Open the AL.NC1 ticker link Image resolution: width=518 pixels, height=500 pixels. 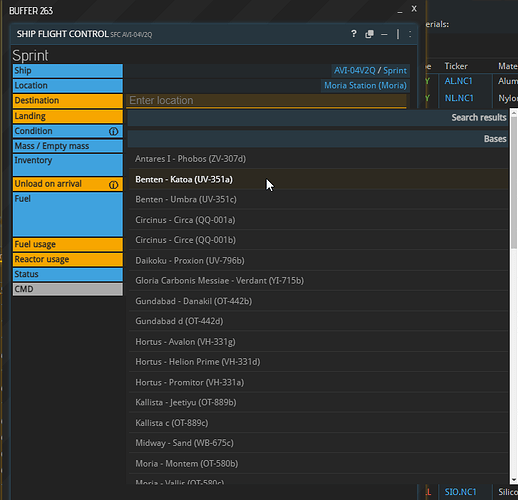(458, 81)
